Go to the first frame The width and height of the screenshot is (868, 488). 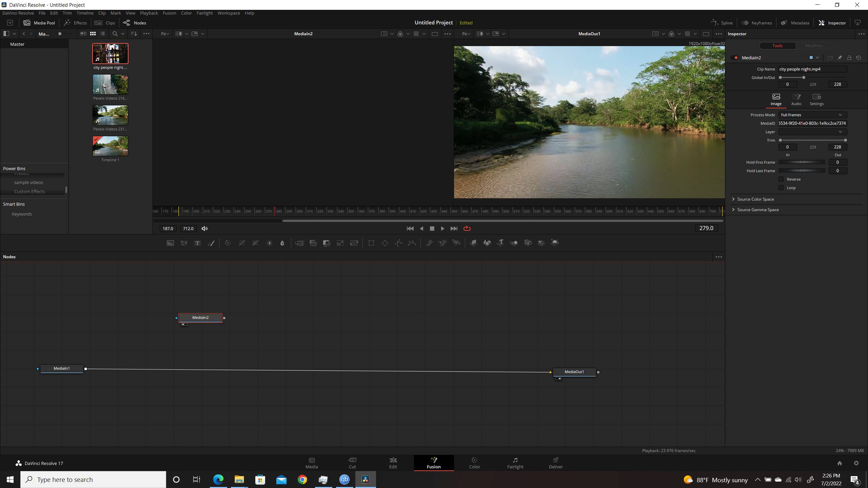pos(410,229)
